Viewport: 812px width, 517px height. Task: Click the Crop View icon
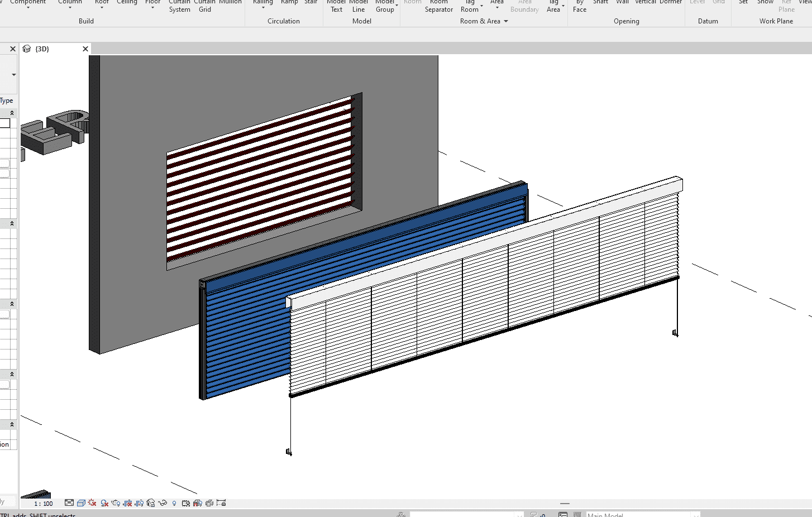pos(127,503)
